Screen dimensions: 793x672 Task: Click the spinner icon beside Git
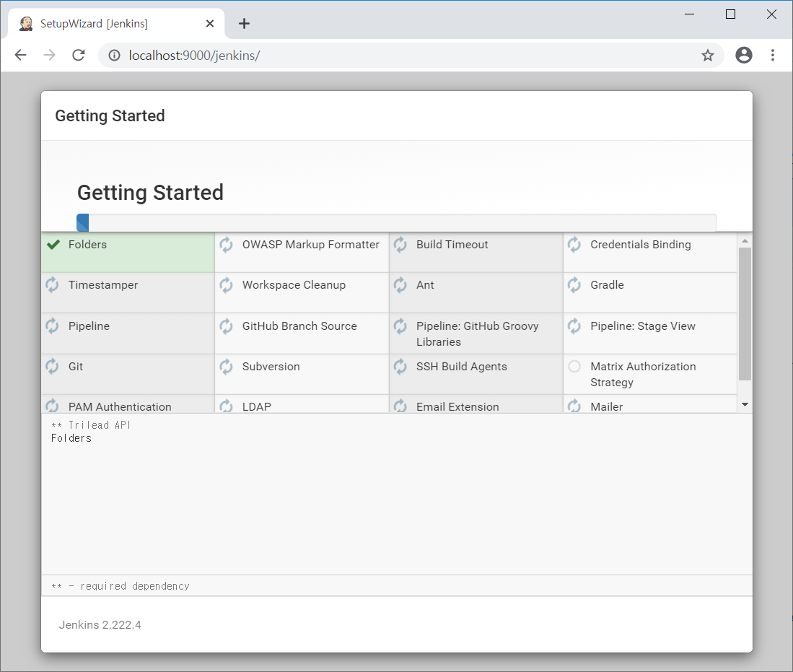tap(52, 367)
